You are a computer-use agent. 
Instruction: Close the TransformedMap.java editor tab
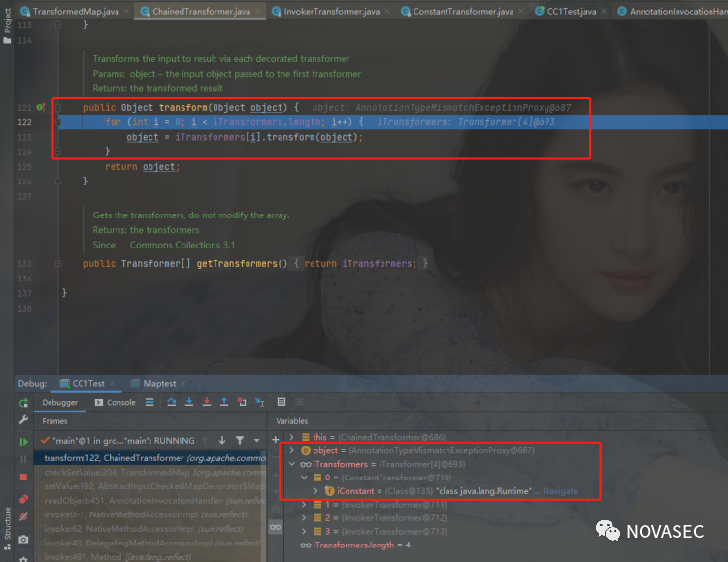coord(126,11)
